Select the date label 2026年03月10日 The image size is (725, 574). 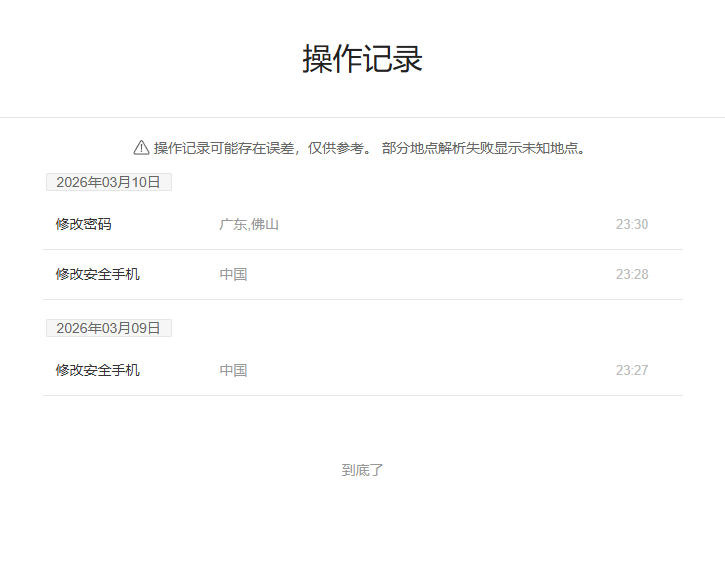(x=109, y=182)
